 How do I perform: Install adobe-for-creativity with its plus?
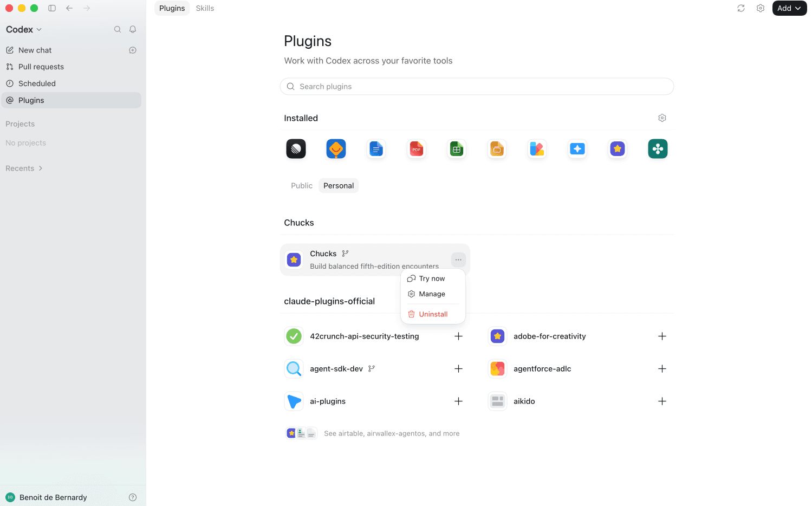662,336
